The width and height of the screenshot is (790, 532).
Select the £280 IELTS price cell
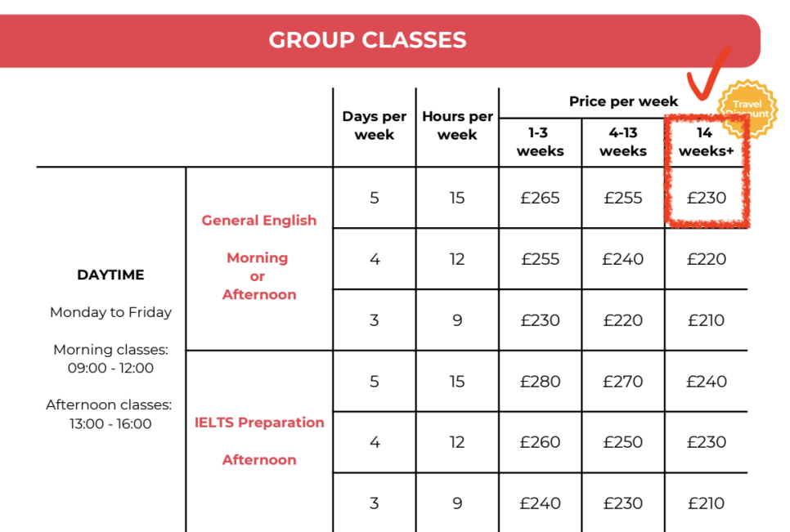pos(540,382)
